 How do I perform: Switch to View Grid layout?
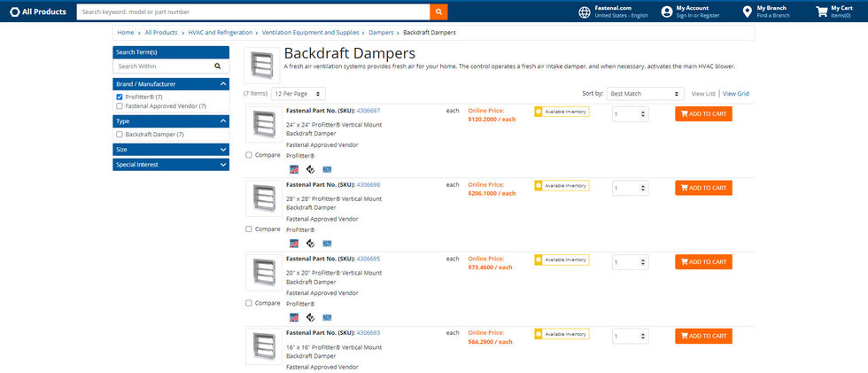tap(736, 94)
